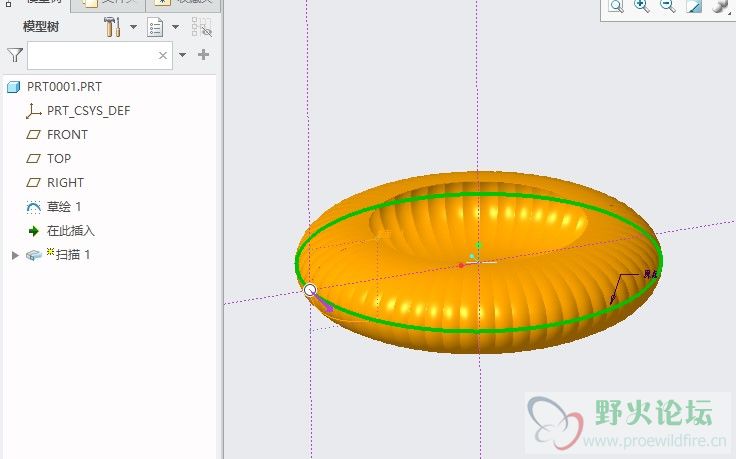Click the funnel filter icon

pos(15,55)
